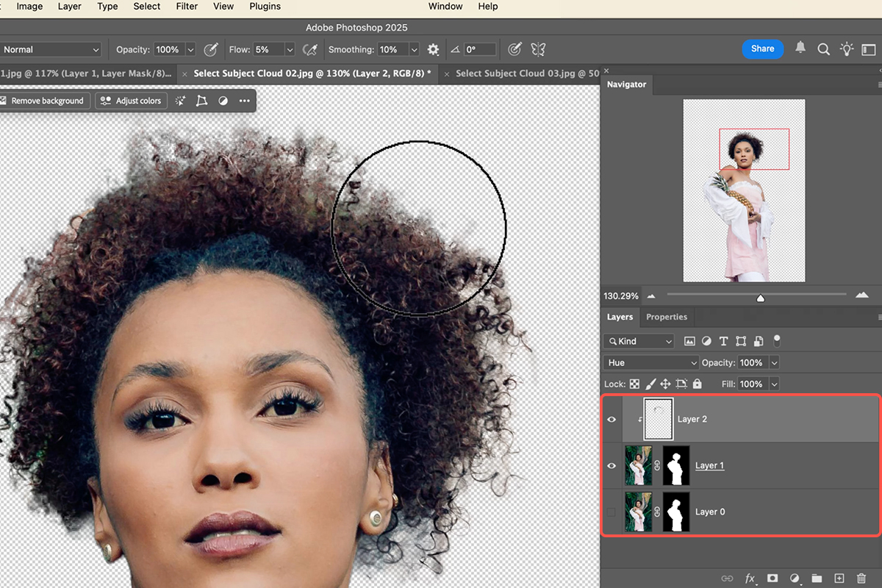Create a new group in Layers panel
Viewport: 882px width, 588px height.
point(816,578)
